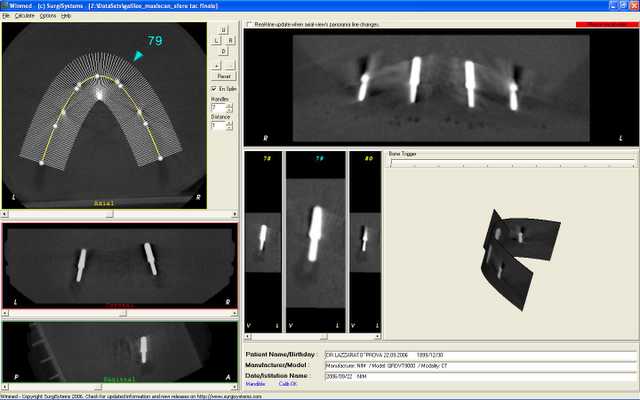Click the panoramic reconstruction view

441,88
